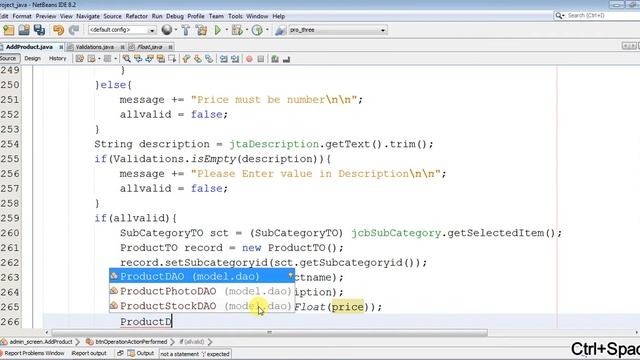Open the Format menu

click(22, 16)
